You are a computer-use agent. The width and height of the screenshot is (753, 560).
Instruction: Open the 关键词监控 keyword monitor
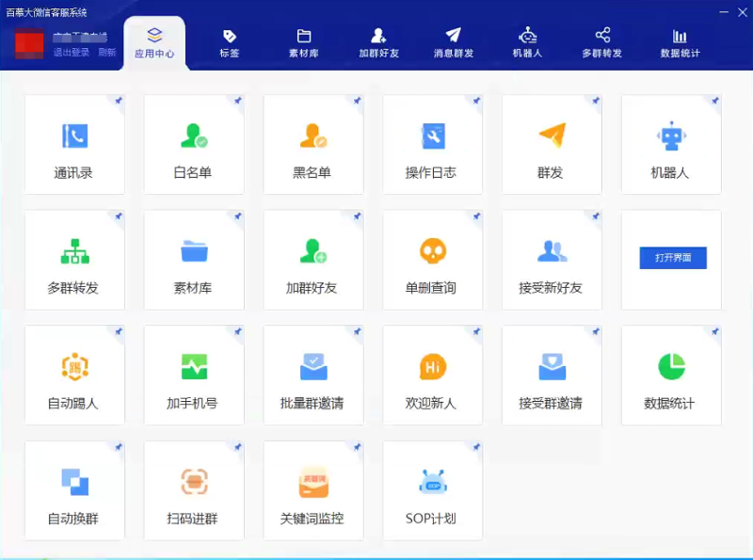click(313, 490)
